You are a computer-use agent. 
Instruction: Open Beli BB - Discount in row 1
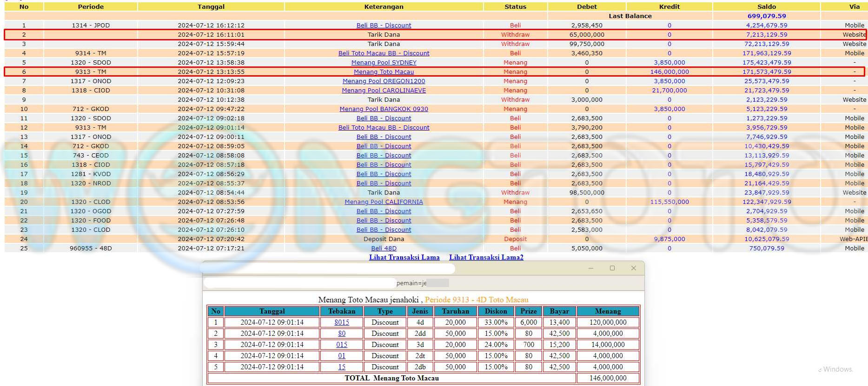[x=384, y=25]
